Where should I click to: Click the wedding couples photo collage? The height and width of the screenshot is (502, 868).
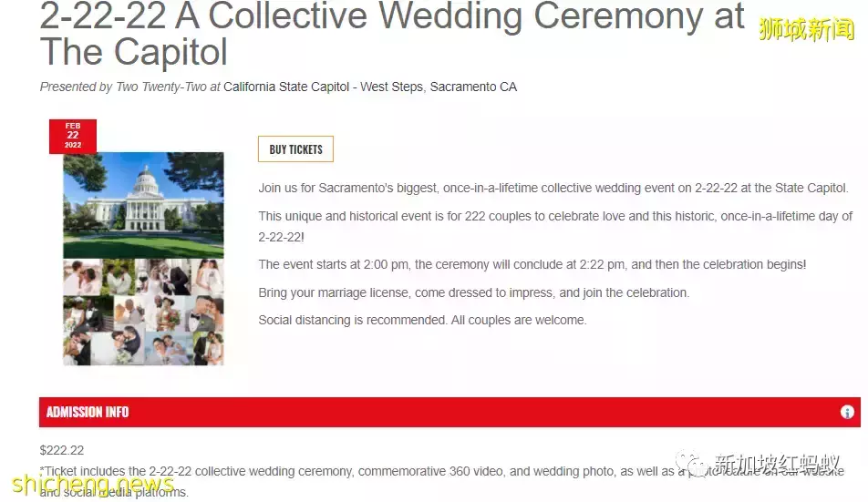coord(143,312)
